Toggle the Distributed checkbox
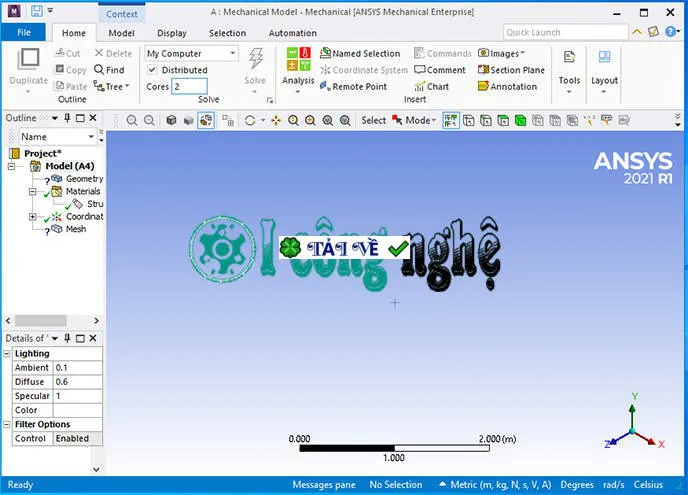The image size is (688, 495). (152, 70)
